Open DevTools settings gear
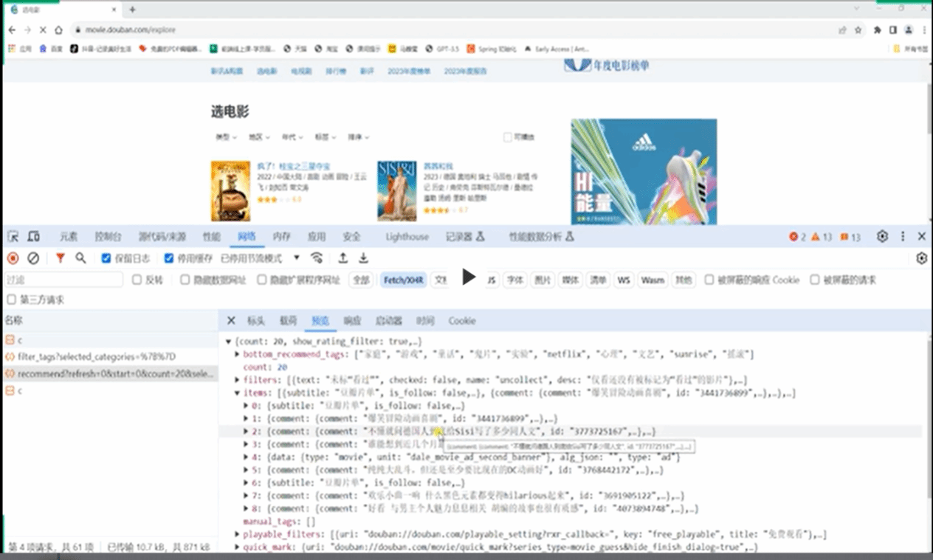 882,237
